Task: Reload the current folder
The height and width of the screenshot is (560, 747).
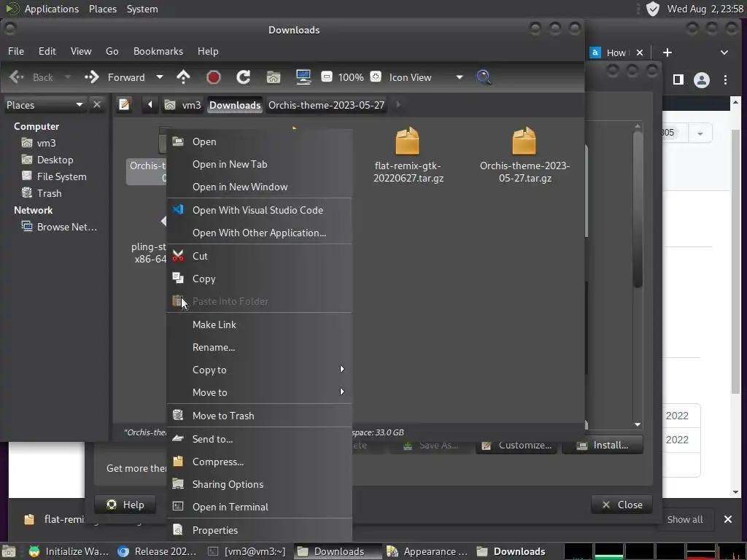Action: pyautogui.click(x=244, y=77)
